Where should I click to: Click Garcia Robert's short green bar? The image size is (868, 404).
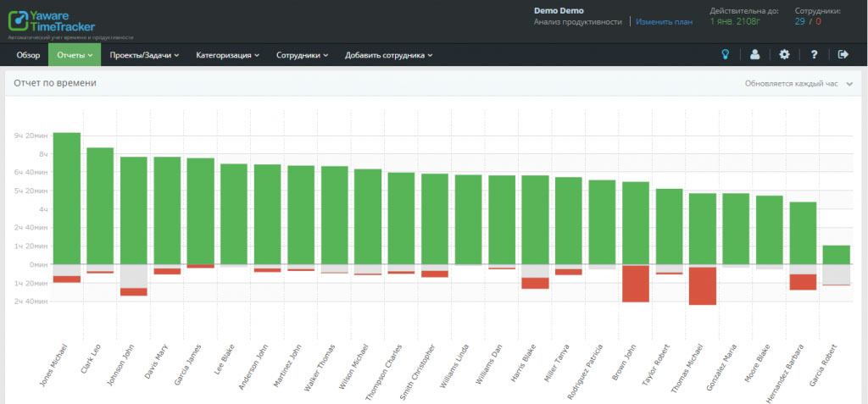(x=836, y=255)
